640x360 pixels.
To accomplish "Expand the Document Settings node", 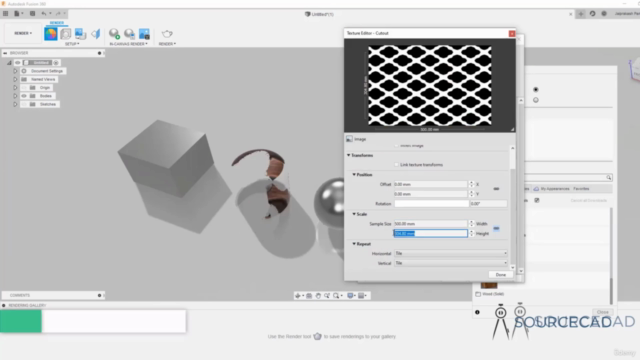I will [x=15, y=71].
